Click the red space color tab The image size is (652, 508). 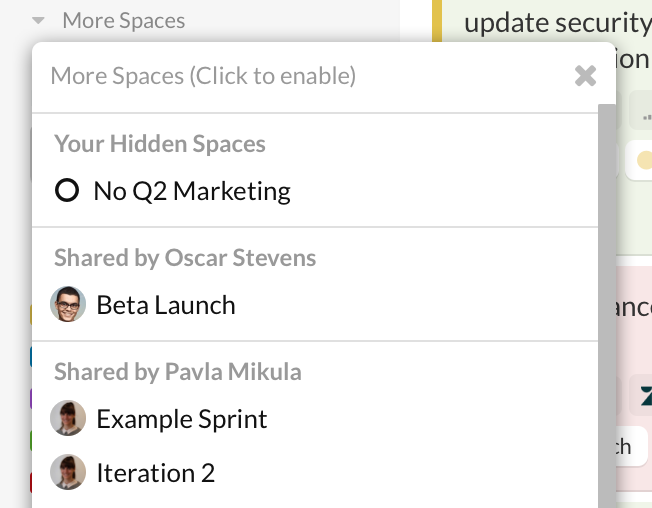tap(31, 482)
